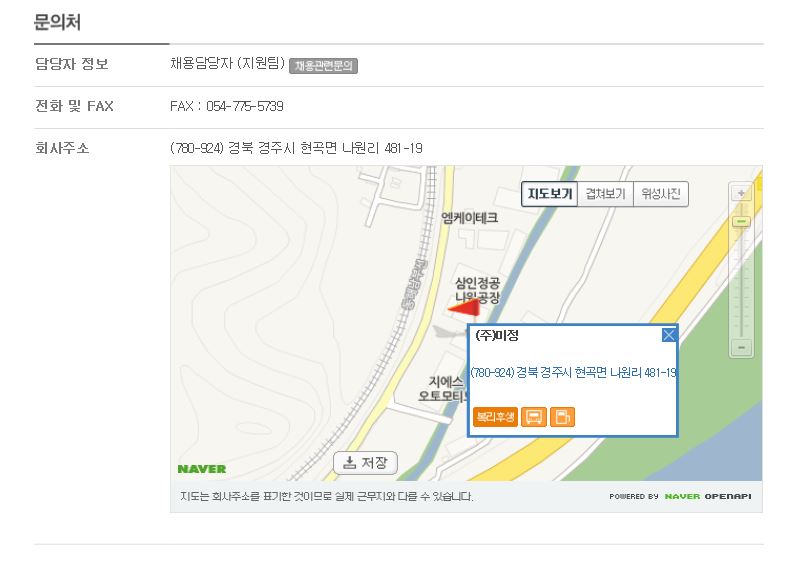
Task: Click the 삼인정공 나원공장 map label
Action: (477, 290)
